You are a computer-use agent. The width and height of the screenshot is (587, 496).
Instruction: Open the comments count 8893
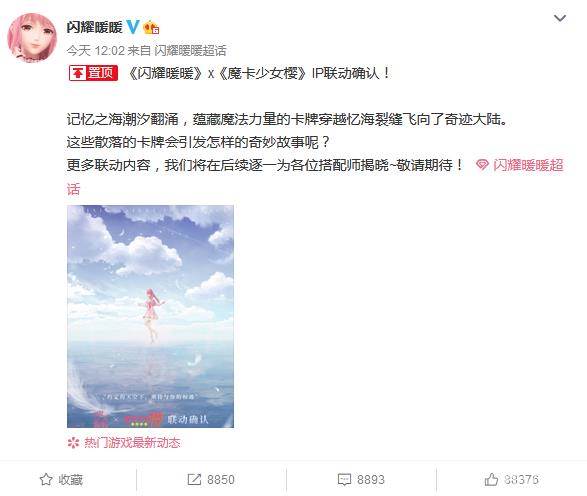point(371,480)
